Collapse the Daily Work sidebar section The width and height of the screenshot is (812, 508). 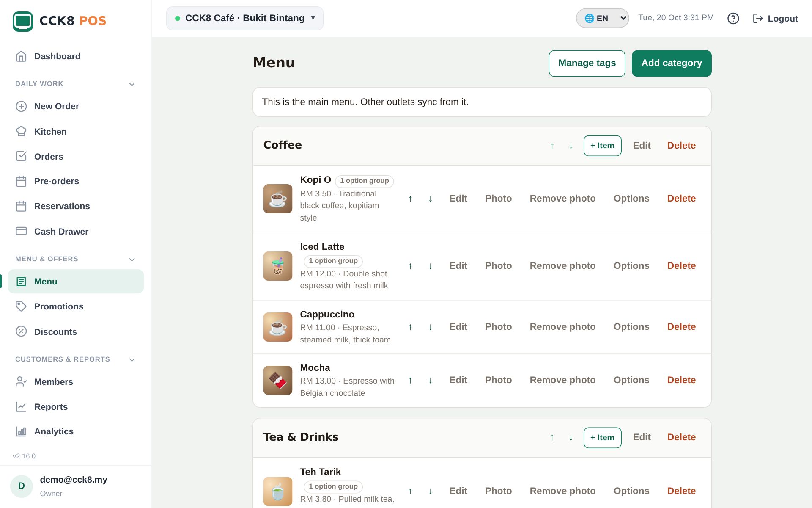pos(76,84)
